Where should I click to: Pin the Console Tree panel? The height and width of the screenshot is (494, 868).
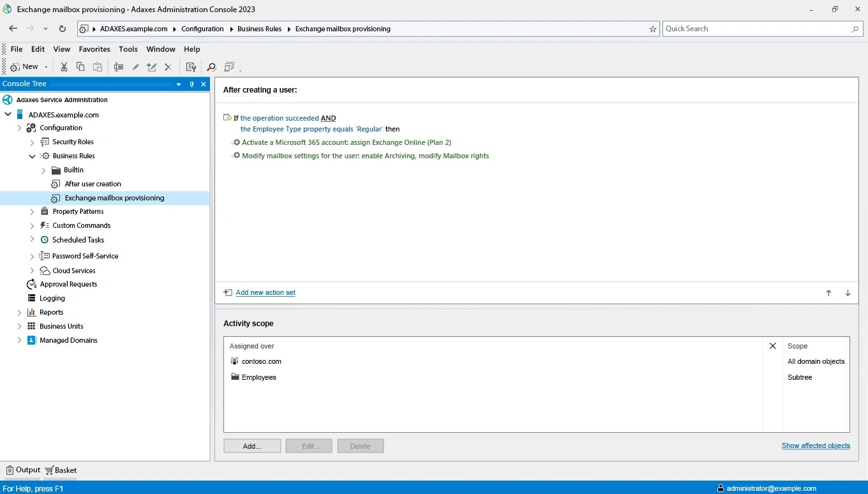(x=191, y=84)
